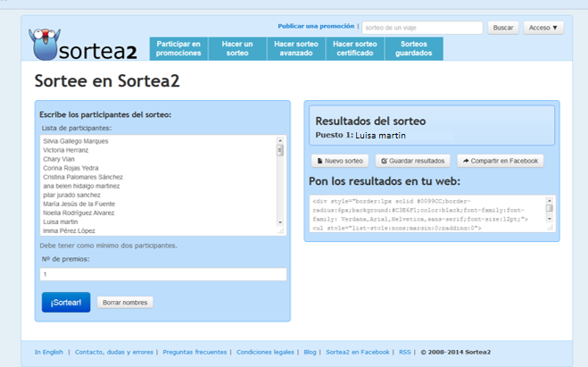The image size is (588, 367).
Task: Click Luisa martin in the participants list
Action: pyautogui.click(x=61, y=221)
